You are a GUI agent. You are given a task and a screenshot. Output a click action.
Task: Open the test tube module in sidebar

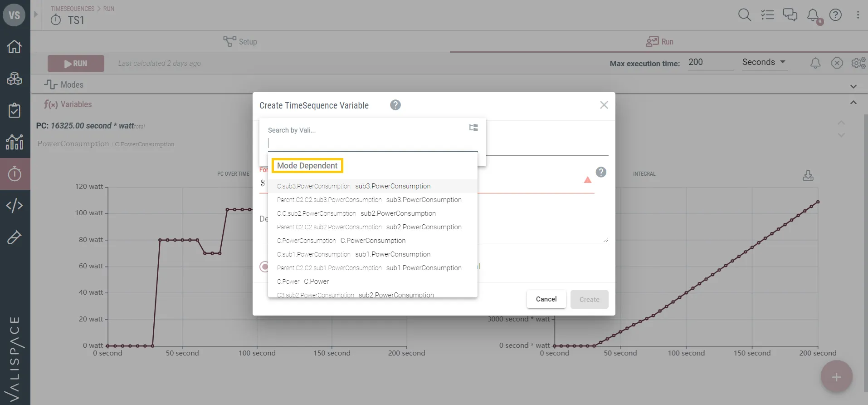[x=15, y=237]
